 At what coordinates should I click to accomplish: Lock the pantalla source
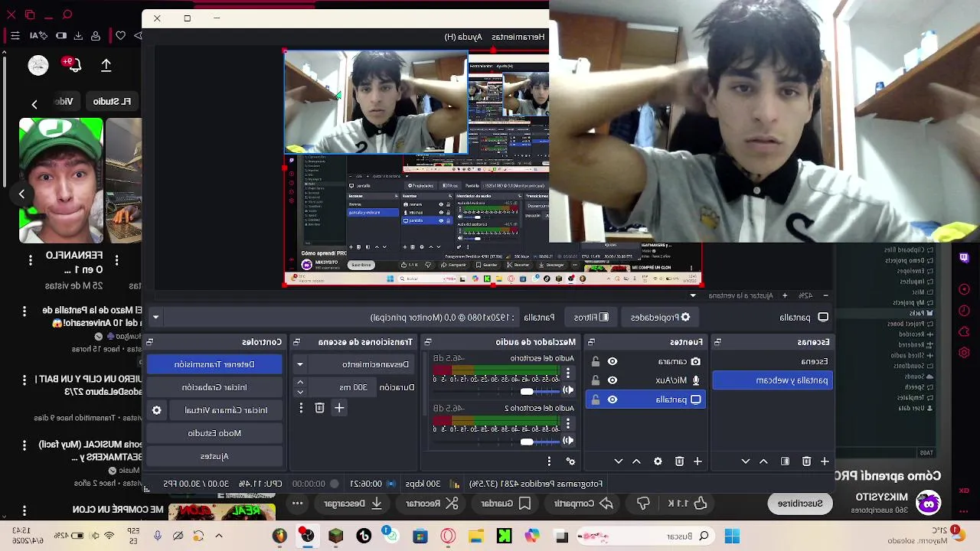click(596, 399)
